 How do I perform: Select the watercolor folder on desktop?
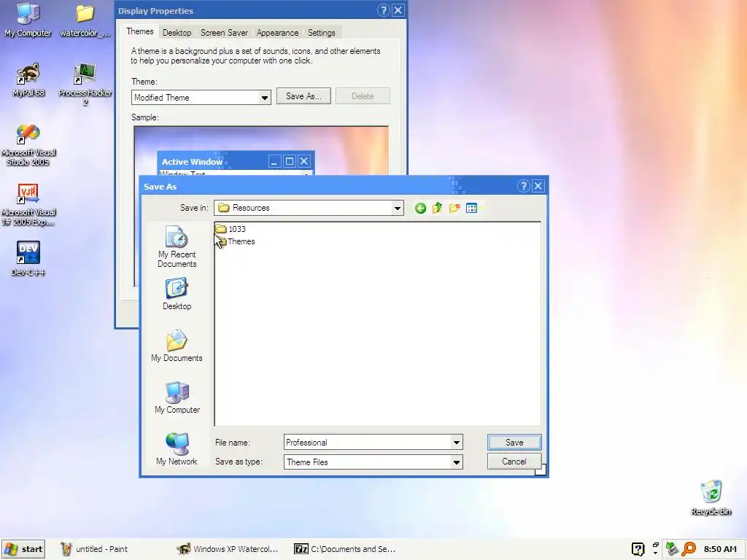tap(85, 20)
